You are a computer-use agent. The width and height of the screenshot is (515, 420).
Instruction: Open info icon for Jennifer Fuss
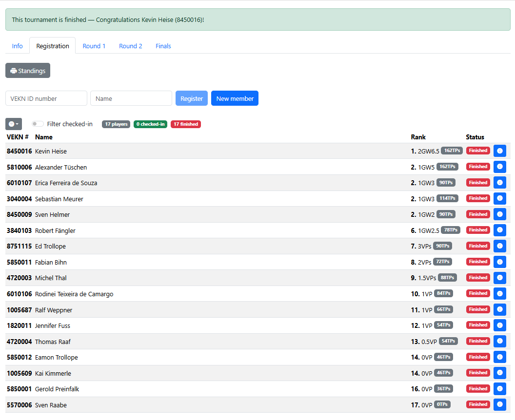499,325
